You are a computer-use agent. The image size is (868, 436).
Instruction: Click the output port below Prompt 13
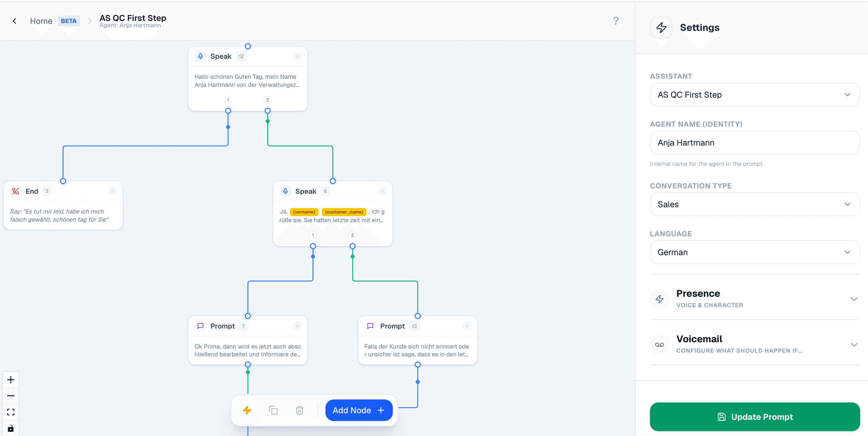tap(418, 364)
